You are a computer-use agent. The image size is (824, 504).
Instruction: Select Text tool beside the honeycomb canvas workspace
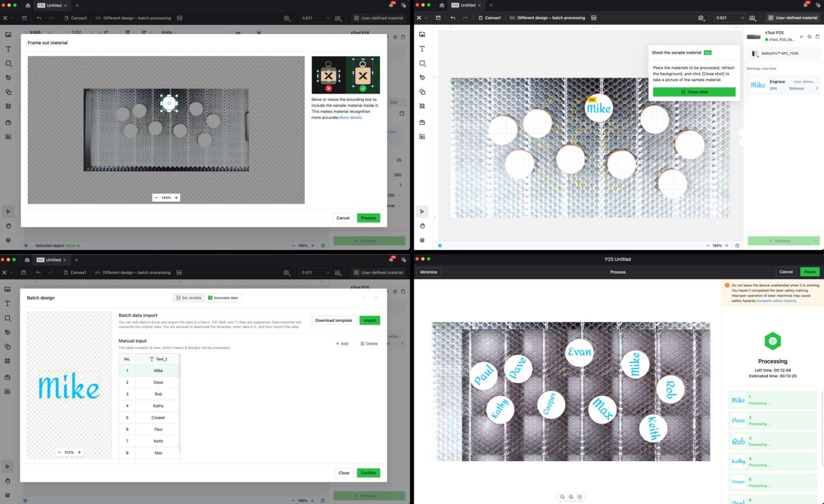[x=422, y=49]
